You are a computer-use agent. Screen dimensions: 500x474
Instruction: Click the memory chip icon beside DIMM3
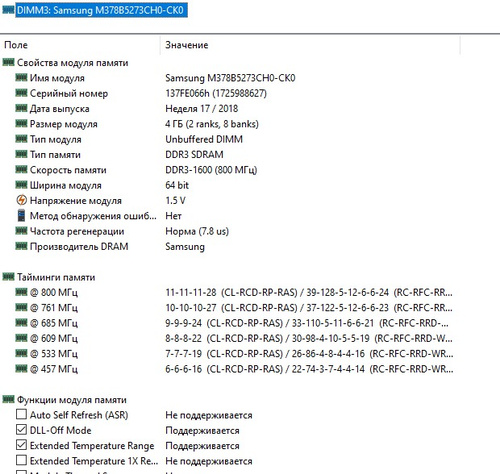click(8, 10)
